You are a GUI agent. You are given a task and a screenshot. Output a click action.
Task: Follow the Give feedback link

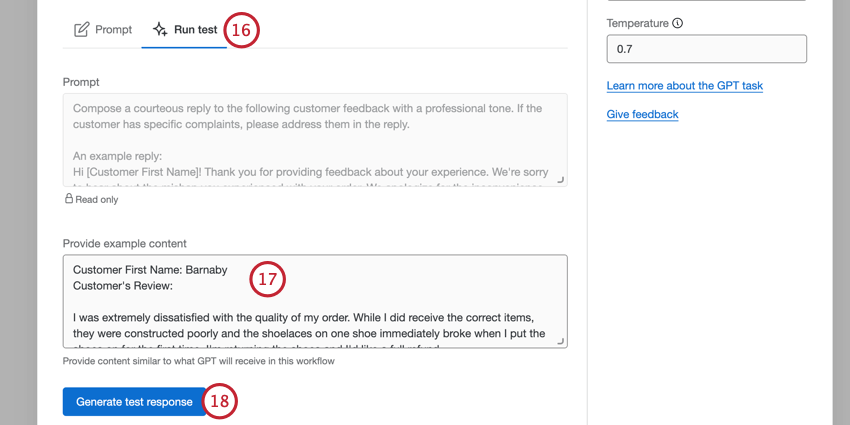coord(642,114)
